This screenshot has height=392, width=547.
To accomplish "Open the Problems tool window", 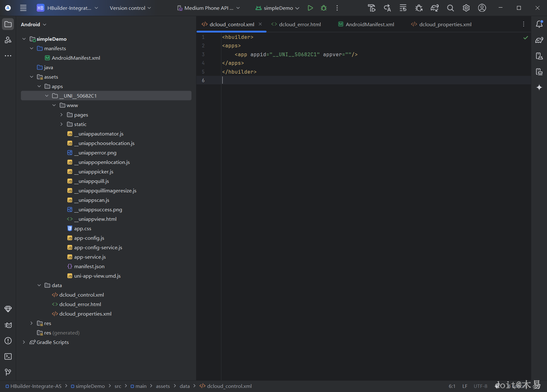I will [8, 341].
